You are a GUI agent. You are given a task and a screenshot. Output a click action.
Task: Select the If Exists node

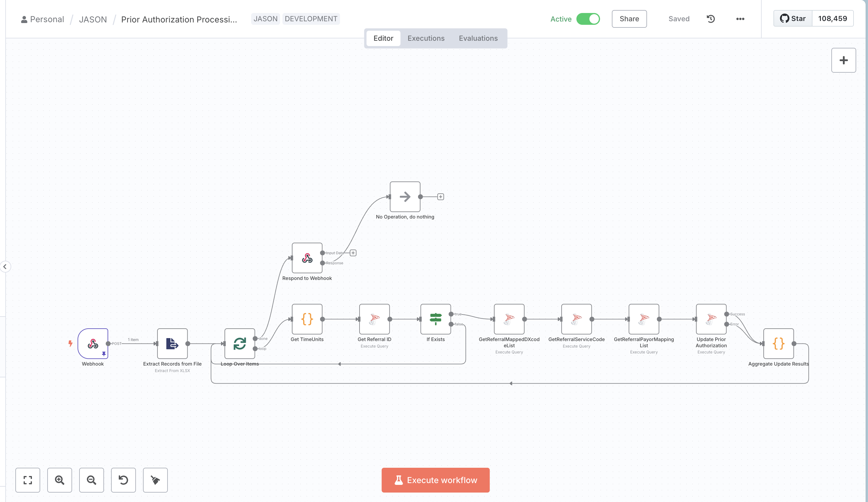[x=436, y=319]
